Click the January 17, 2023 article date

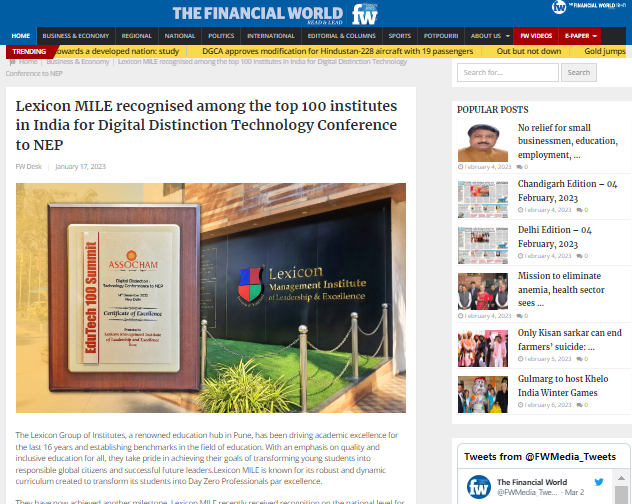tap(80, 167)
